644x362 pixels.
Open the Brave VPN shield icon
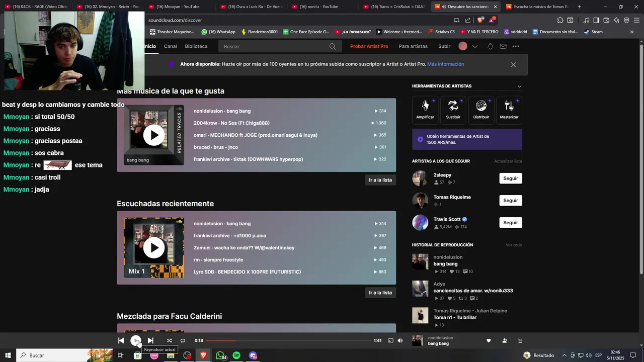(x=626, y=20)
